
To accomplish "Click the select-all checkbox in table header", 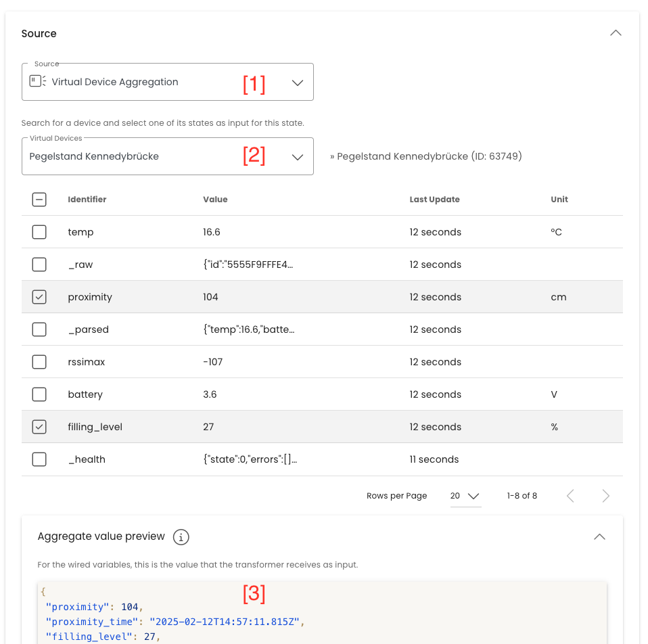I will pyautogui.click(x=39, y=199).
